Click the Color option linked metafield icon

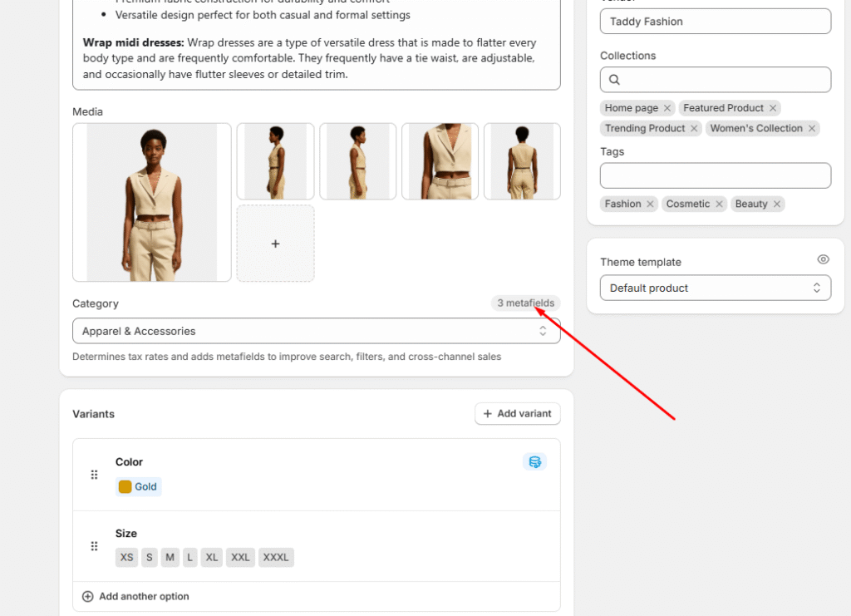coord(534,462)
